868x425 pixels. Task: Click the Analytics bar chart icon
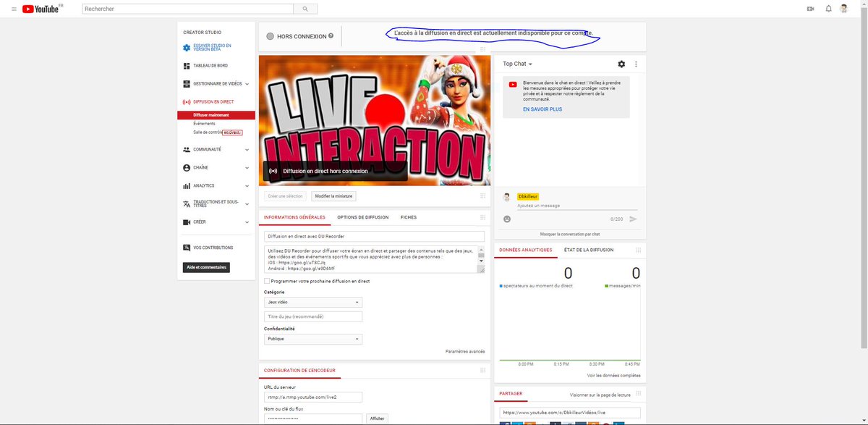coord(187,185)
